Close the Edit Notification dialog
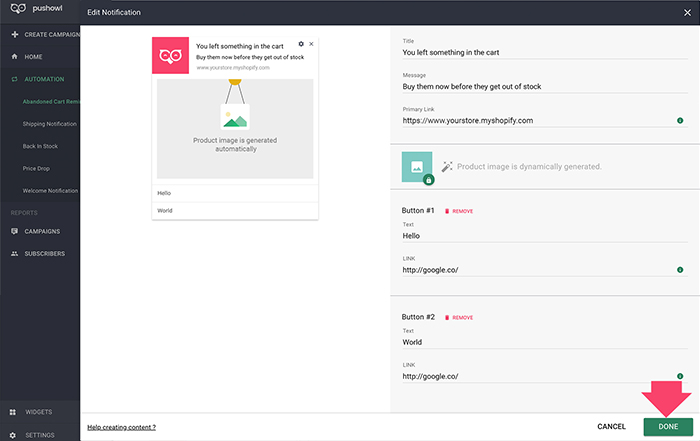 click(688, 12)
